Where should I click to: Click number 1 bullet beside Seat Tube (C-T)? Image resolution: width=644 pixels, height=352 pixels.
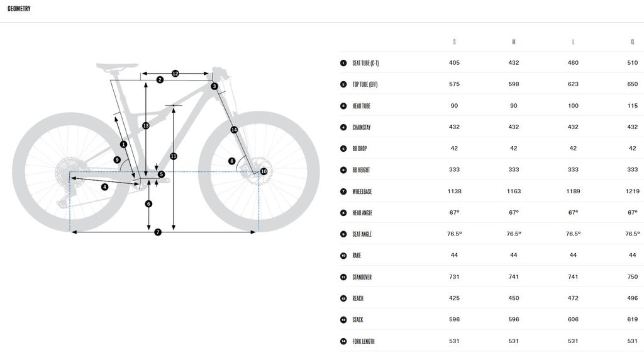pos(343,63)
